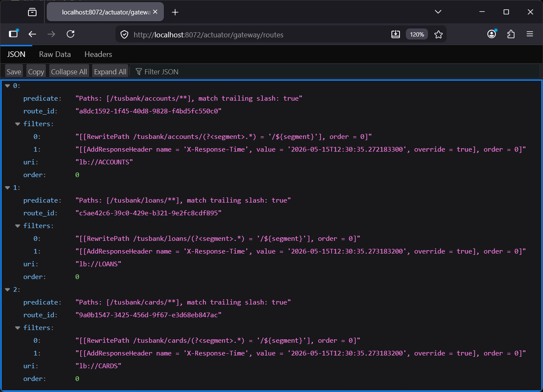Reload the current page
Viewport: 543px width, 392px height.
pyautogui.click(x=71, y=34)
